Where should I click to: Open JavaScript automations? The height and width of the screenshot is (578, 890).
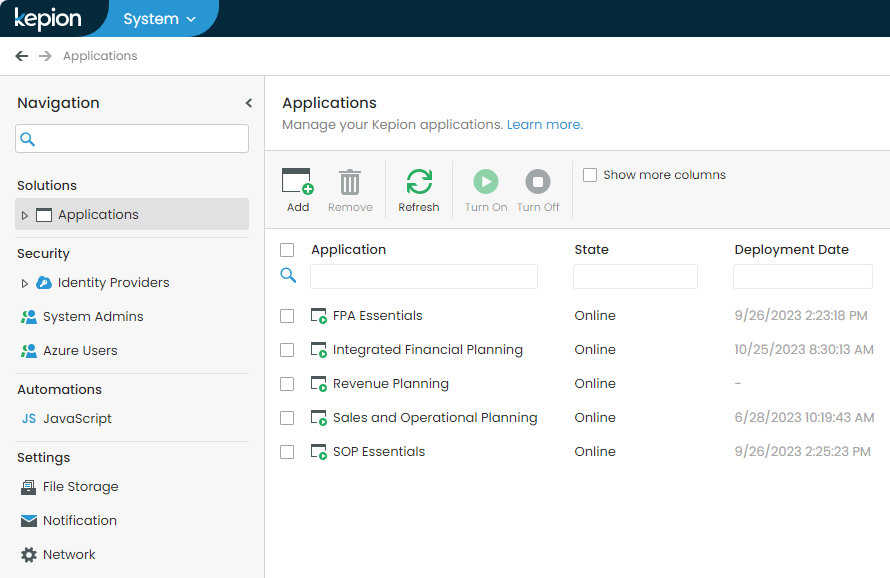(77, 418)
